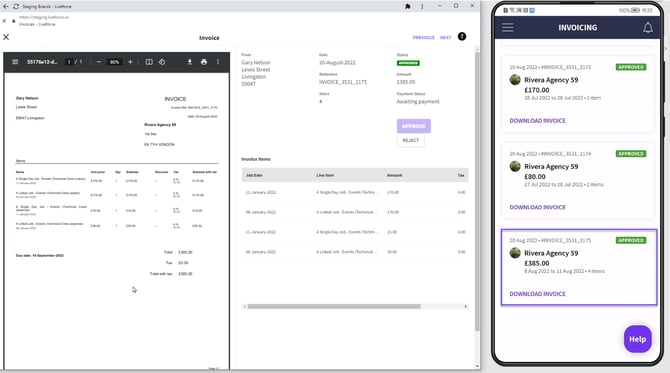Image resolution: width=670 pixels, height=373 pixels.
Task: Open the purple Help button
Action: pyautogui.click(x=638, y=339)
